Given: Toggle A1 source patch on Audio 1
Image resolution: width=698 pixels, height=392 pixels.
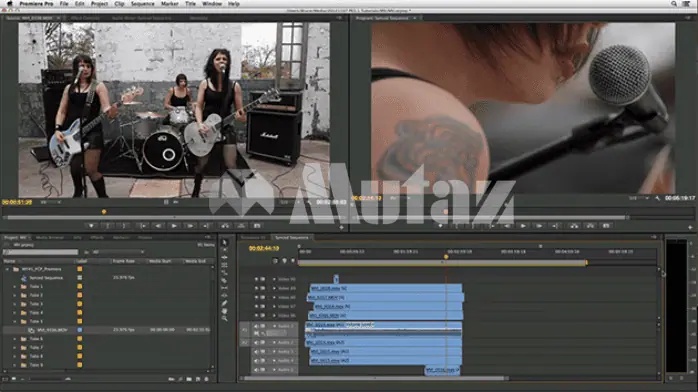Looking at the screenshot, I should [x=245, y=330].
